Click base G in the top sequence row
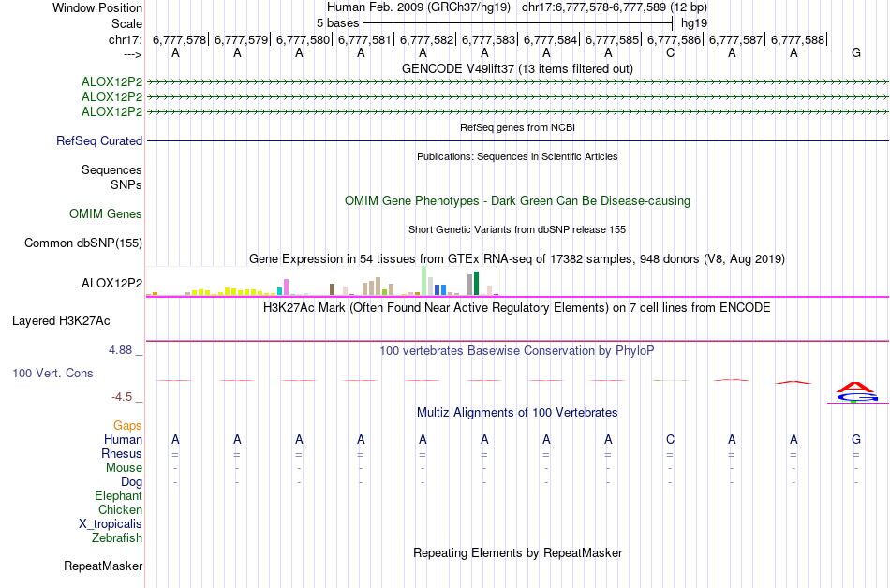The height and width of the screenshot is (588, 890). [856, 53]
